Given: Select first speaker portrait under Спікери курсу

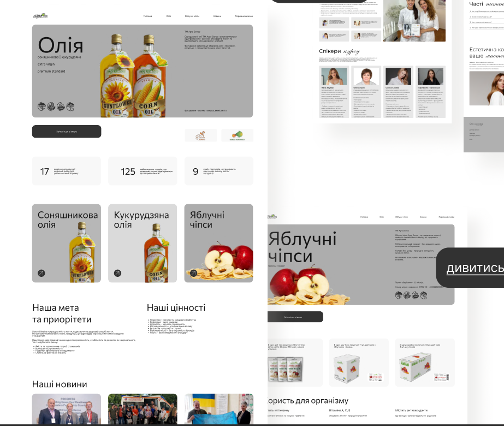Looking at the screenshot, I should click(x=334, y=76).
